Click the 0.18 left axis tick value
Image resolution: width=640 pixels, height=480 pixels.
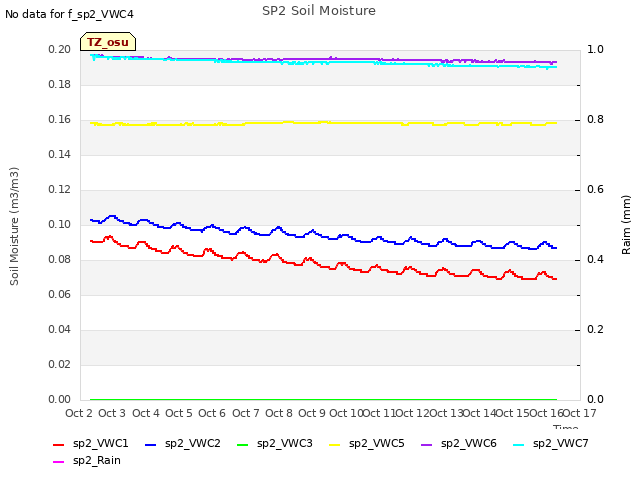[60, 84]
